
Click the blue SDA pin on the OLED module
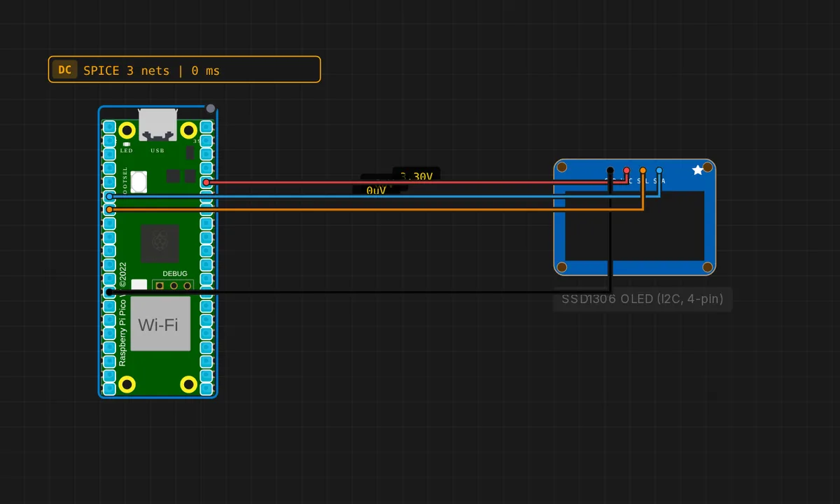[x=659, y=170]
